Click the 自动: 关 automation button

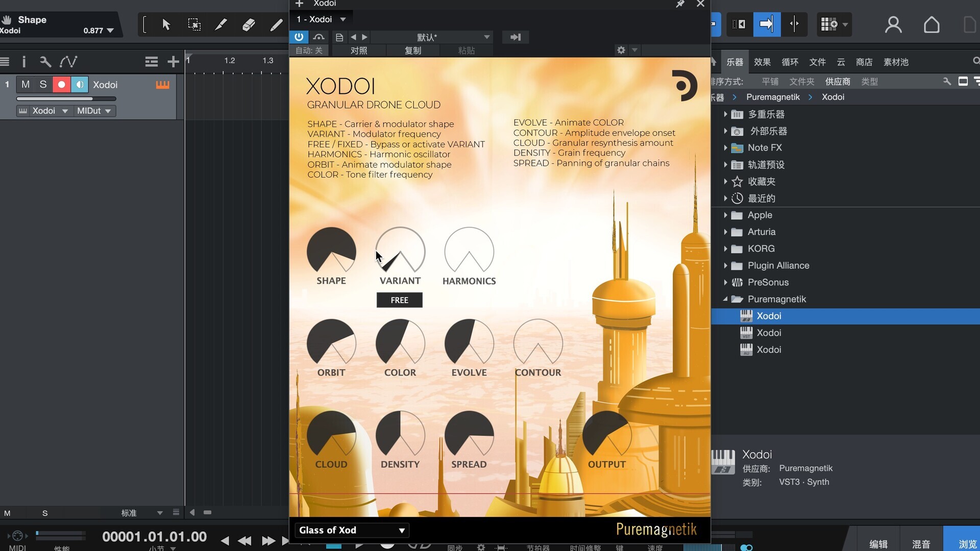pos(309,51)
